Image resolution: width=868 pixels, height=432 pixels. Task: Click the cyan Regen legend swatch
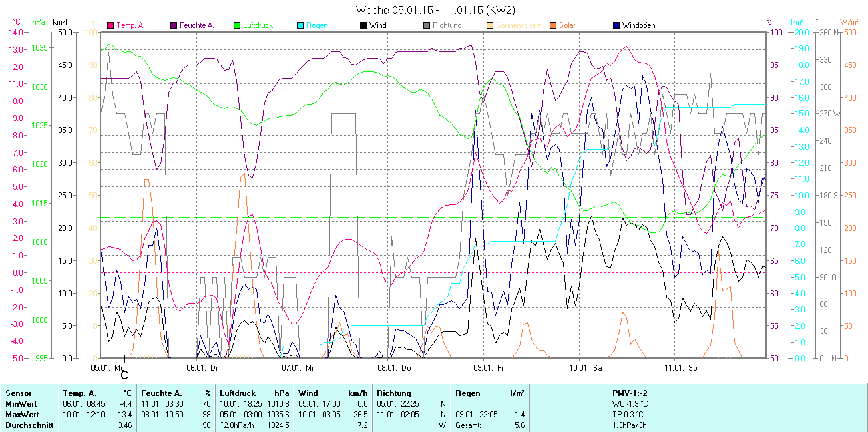(x=300, y=26)
